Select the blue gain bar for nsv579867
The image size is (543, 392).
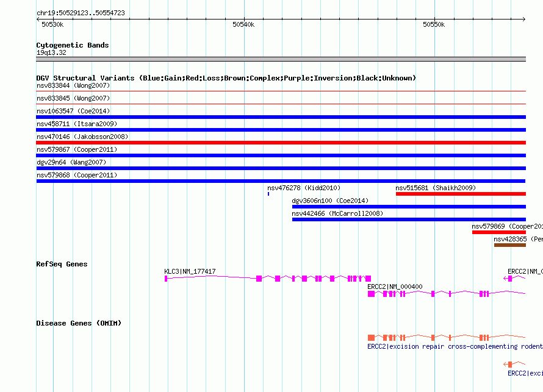(x=281, y=155)
